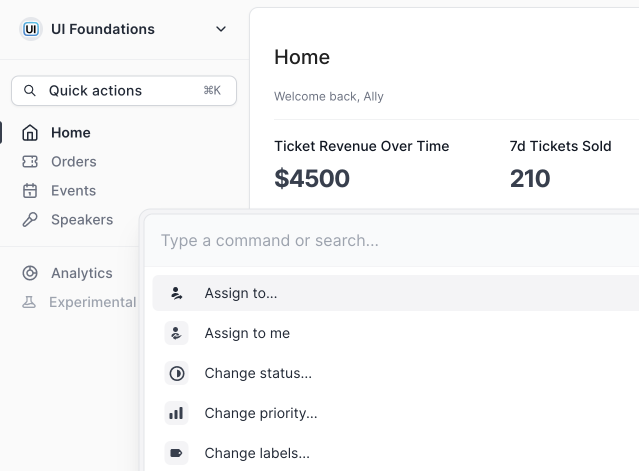
Task: Focus the command search input field
Action: [390, 241]
